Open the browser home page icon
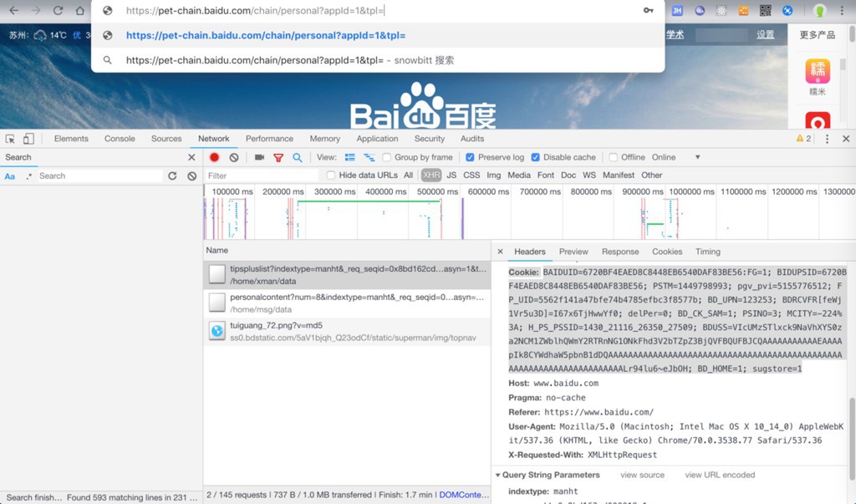The image size is (856, 504). pos(79,10)
